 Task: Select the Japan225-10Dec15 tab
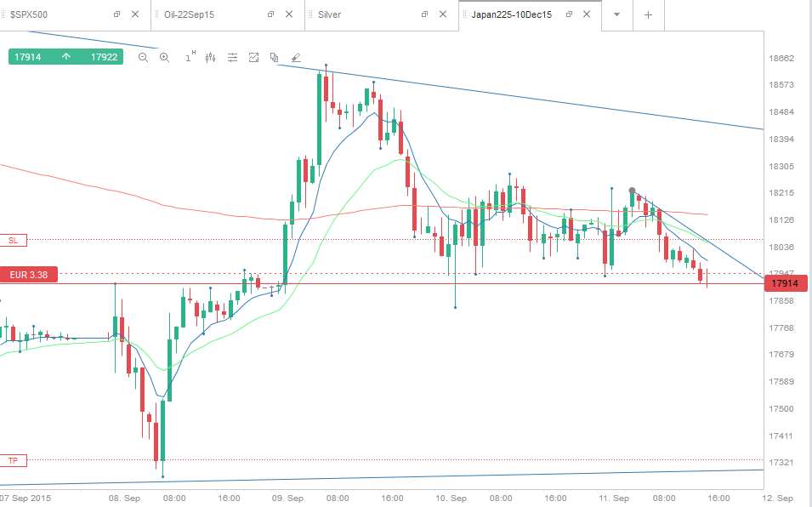[x=512, y=14]
